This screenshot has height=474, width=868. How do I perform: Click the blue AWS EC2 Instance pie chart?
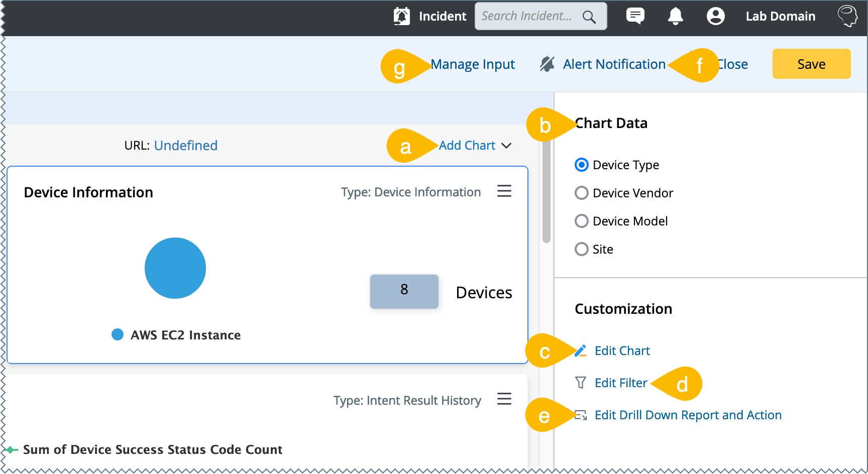175,268
